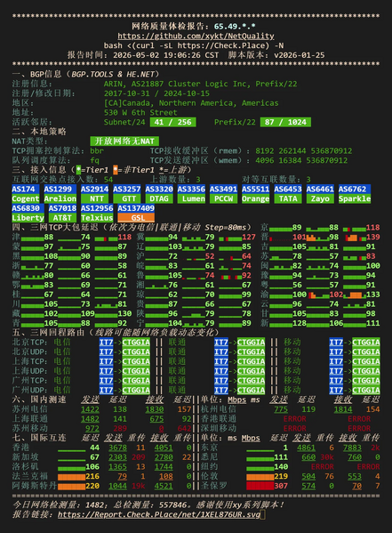Click CTGGIA badge in 上海TCP 联通 route

251,361
